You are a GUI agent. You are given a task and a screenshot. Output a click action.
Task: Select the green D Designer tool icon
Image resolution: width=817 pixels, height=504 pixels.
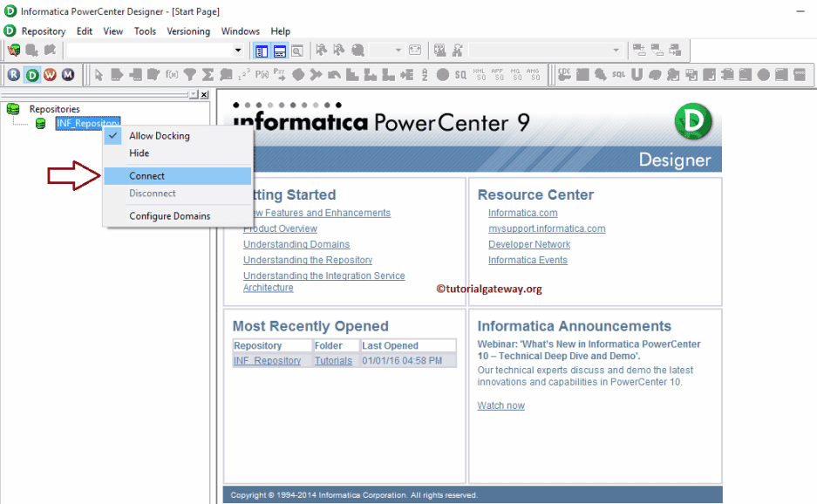[x=32, y=74]
